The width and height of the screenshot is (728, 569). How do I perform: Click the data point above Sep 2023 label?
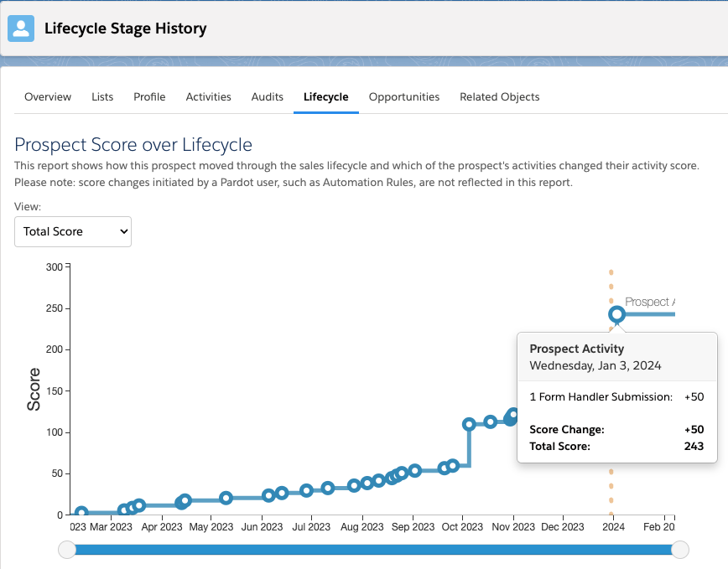tap(414, 470)
